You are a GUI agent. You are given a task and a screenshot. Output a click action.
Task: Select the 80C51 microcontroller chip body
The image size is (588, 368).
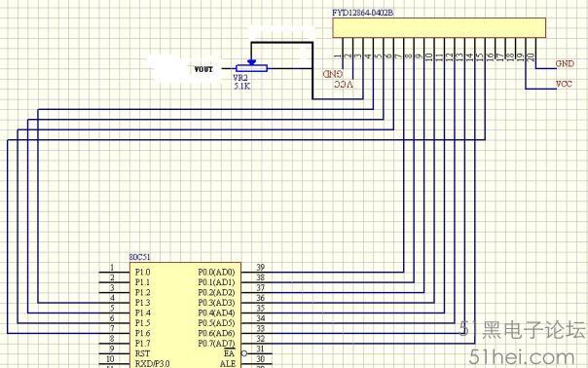(x=185, y=315)
